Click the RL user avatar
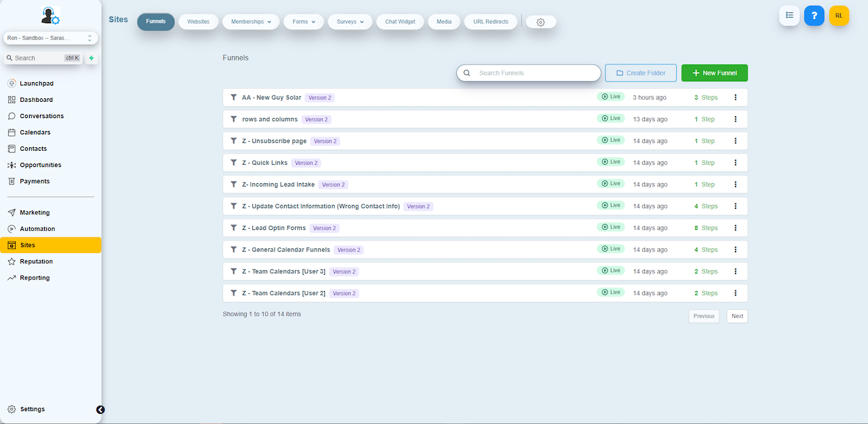The height and width of the screenshot is (424, 868). (x=839, y=16)
